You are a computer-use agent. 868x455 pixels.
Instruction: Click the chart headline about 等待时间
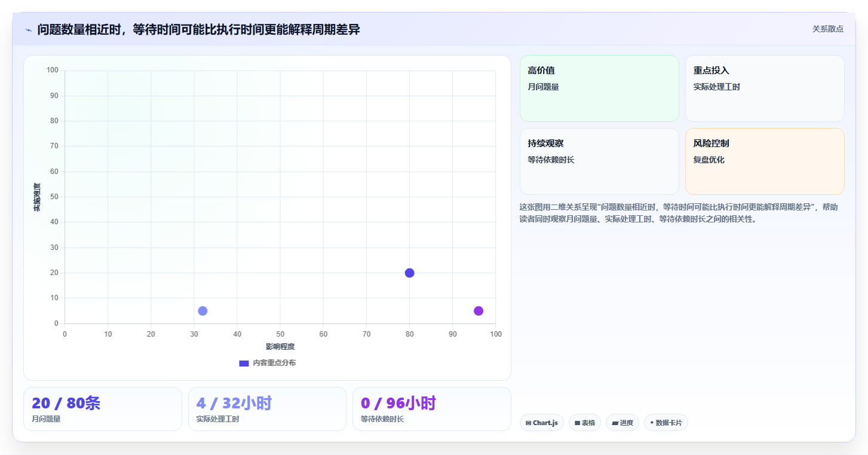(x=198, y=29)
